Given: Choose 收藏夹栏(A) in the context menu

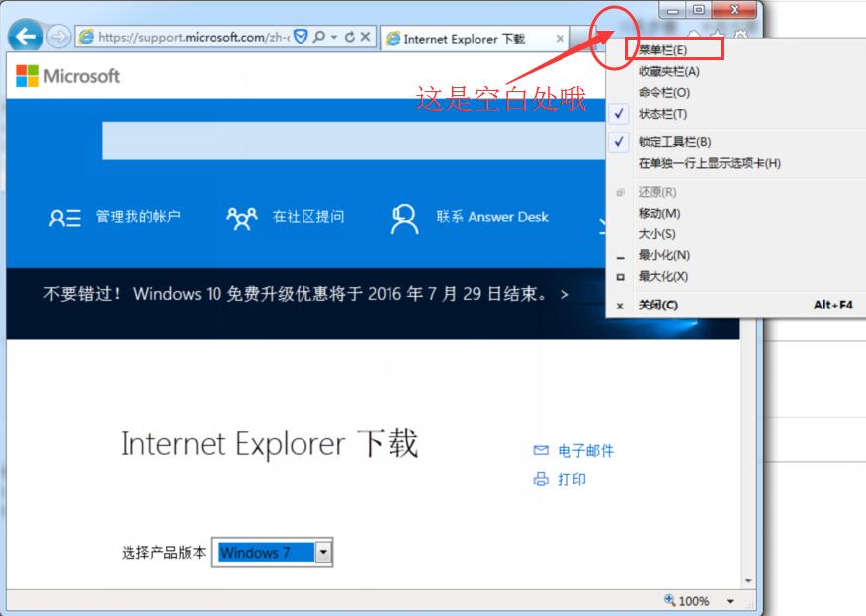Looking at the screenshot, I should pos(737,71).
